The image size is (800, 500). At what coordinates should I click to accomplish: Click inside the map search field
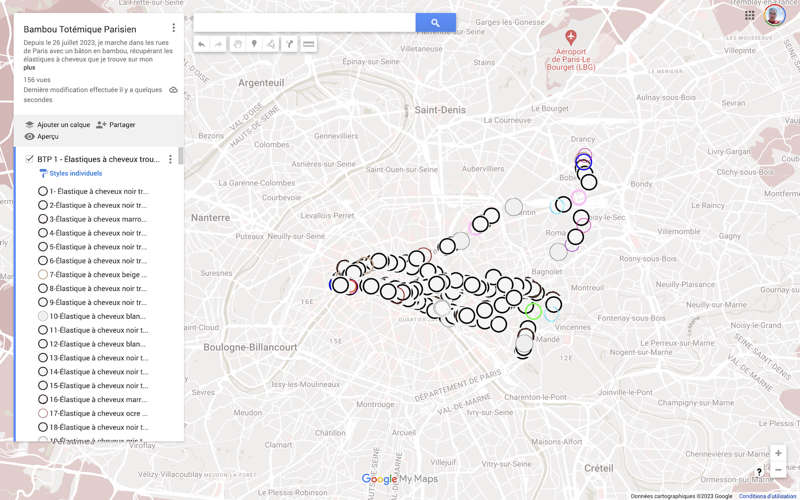click(x=304, y=22)
